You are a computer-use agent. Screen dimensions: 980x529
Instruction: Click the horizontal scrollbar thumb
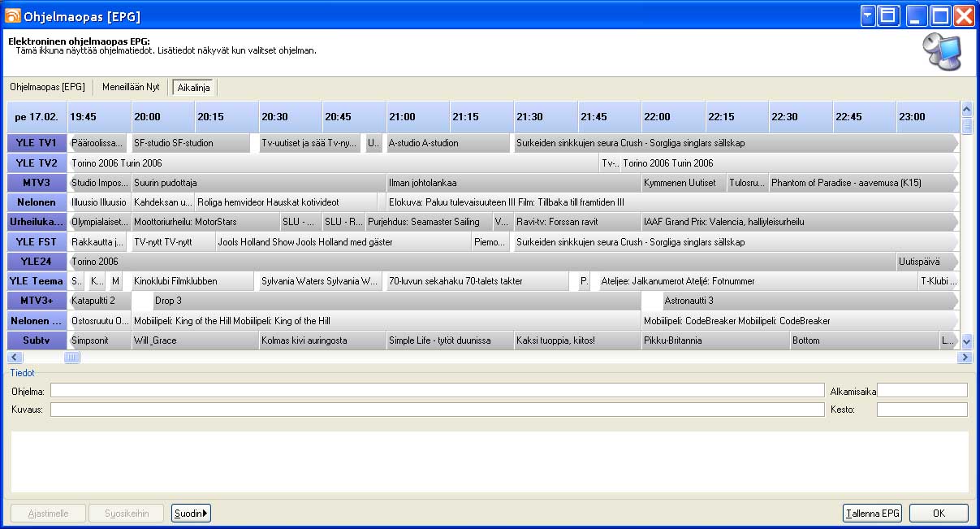[72, 357]
